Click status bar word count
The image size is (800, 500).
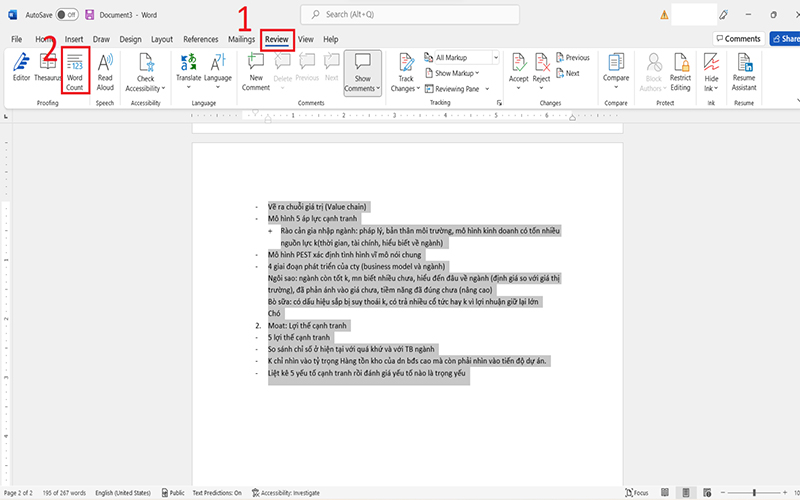(64, 493)
